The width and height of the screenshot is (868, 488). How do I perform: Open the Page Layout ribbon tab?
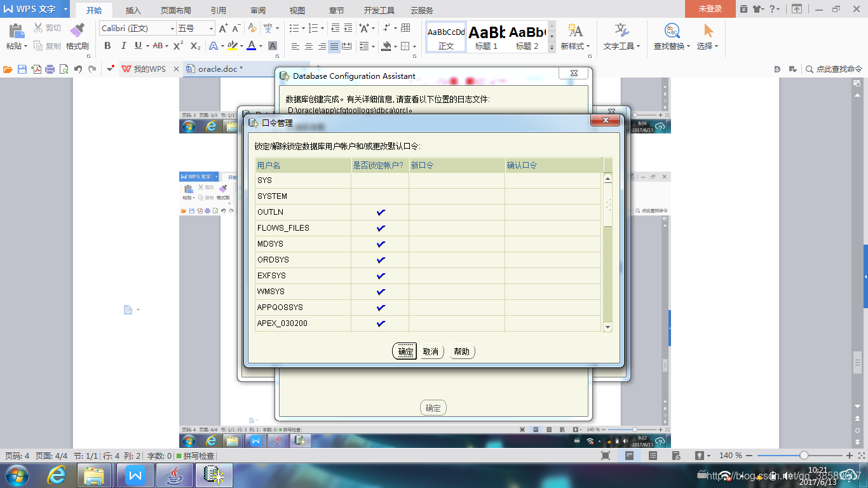pos(176,10)
